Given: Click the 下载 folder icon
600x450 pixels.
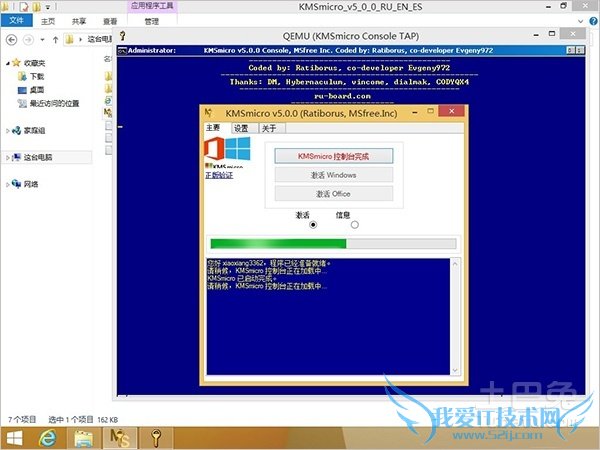Looking at the screenshot, I should pyautogui.click(x=23, y=77).
